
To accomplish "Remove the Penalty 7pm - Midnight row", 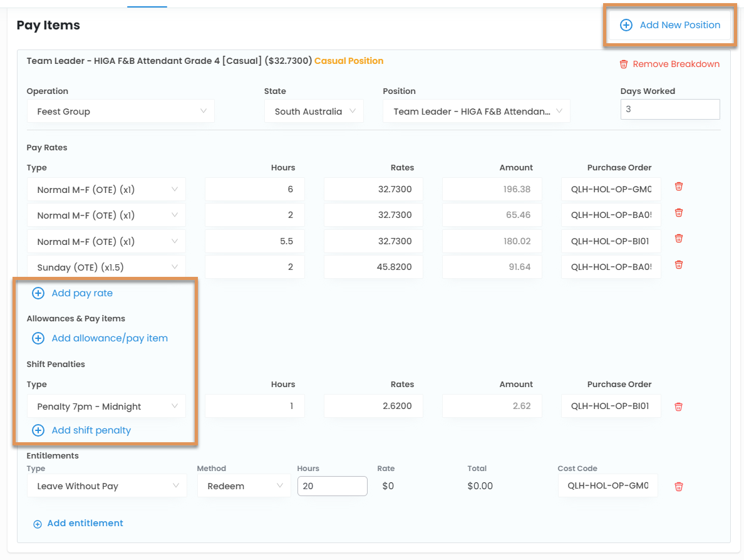I will point(678,407).
